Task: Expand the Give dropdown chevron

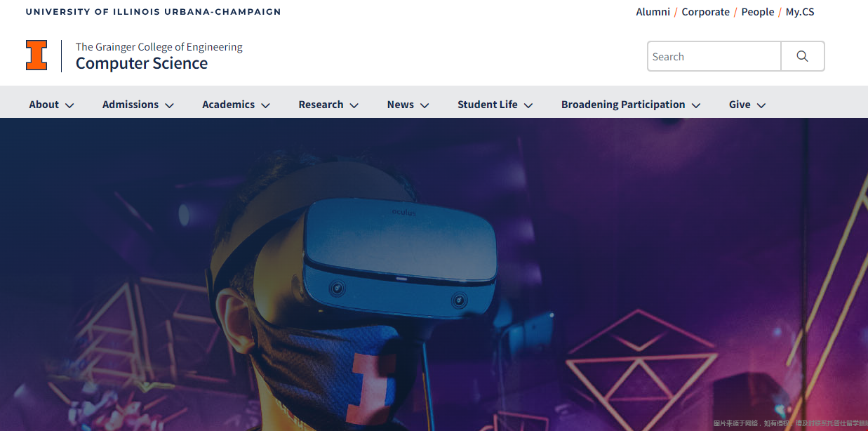Action: [x=761, y=105]
